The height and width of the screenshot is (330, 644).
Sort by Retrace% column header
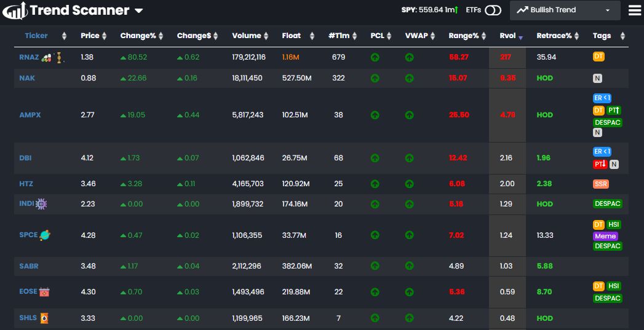tap(558, 36)
